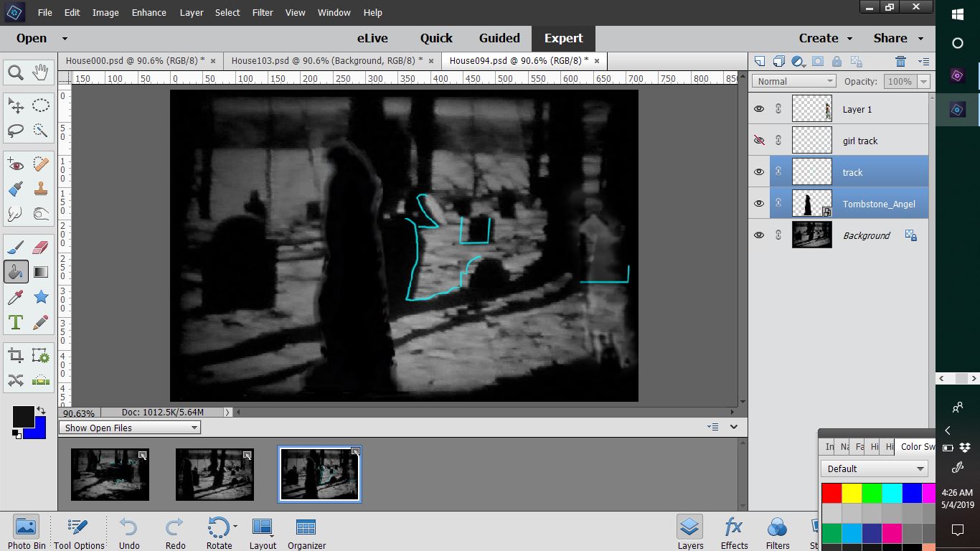Select the Hand tool

coord(41,72)
